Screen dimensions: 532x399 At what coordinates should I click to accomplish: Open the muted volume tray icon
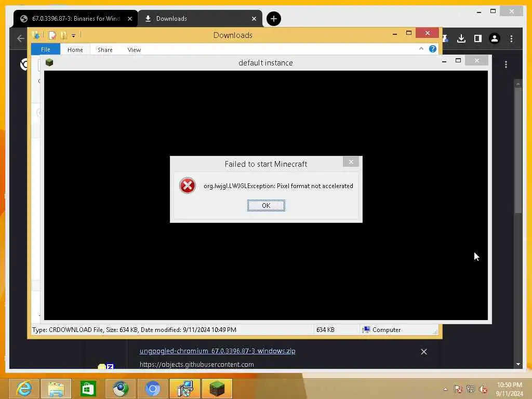(x=483, y=389)
